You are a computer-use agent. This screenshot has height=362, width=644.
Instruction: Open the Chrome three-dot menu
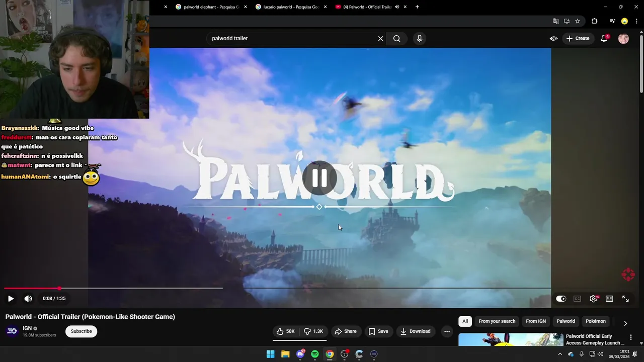[636, 21]
